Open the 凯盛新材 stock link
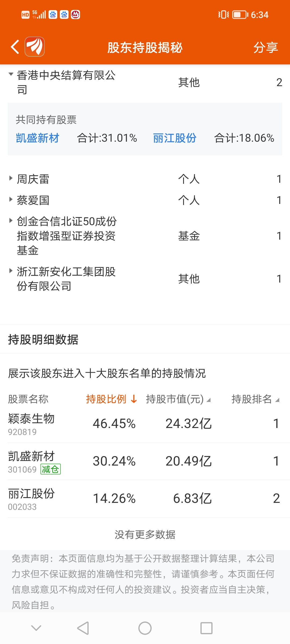Image resolution: width=290 pixels, height=644 pixels. [38, 138]
